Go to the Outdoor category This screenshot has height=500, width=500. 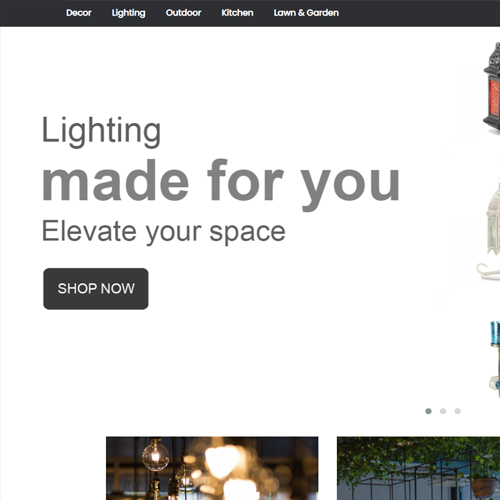[183, 13]
